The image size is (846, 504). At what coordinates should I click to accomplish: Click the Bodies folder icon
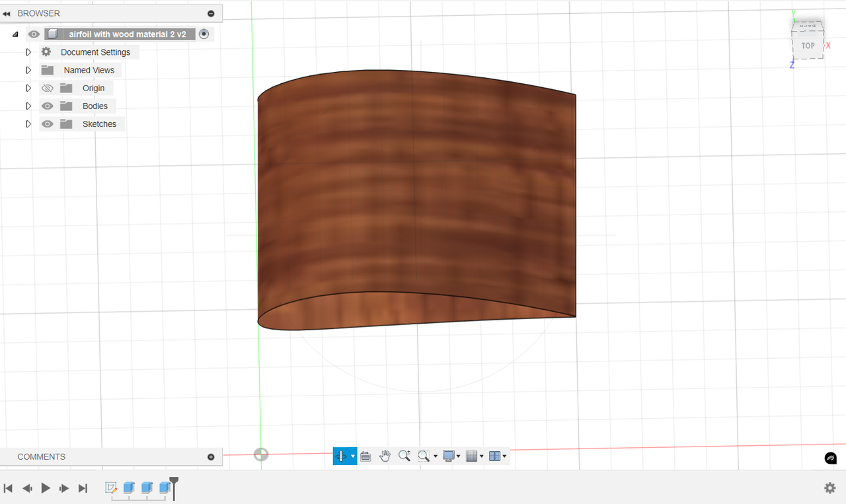pyautogui.click(x=66, y=106)
